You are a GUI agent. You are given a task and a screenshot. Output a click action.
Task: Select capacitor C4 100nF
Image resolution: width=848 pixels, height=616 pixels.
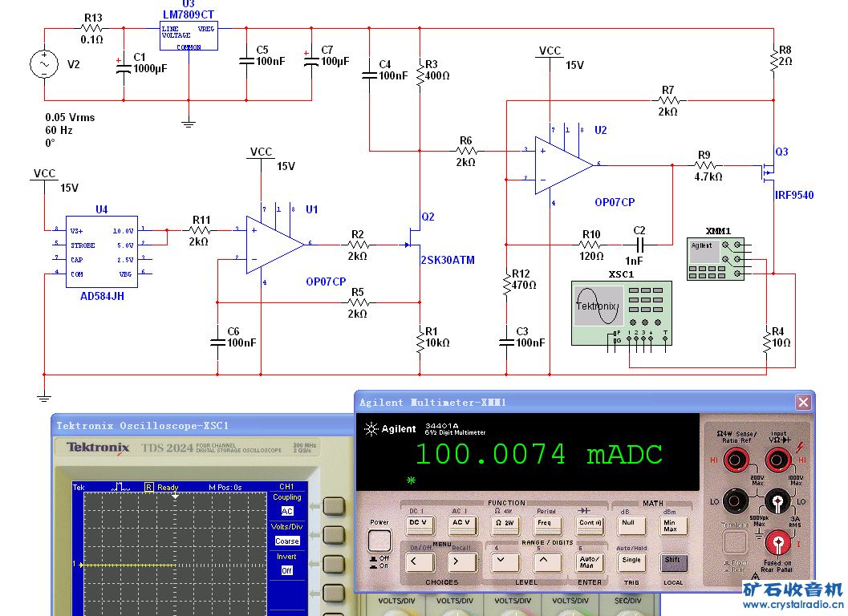click(x=369, y=75)
